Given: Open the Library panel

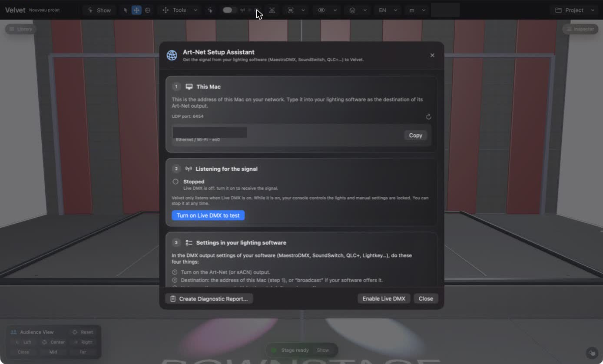Looking at the screenshot, I should 20,29.
